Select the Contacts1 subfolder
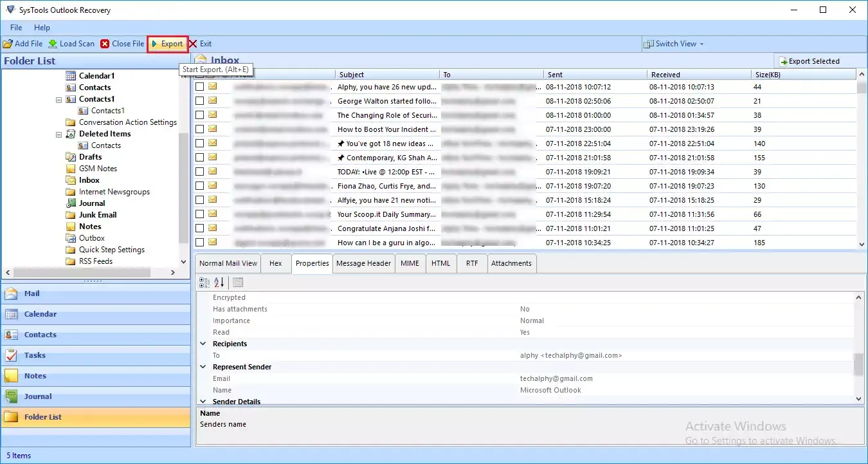868x464 pixels. click(x=102, y=111)
